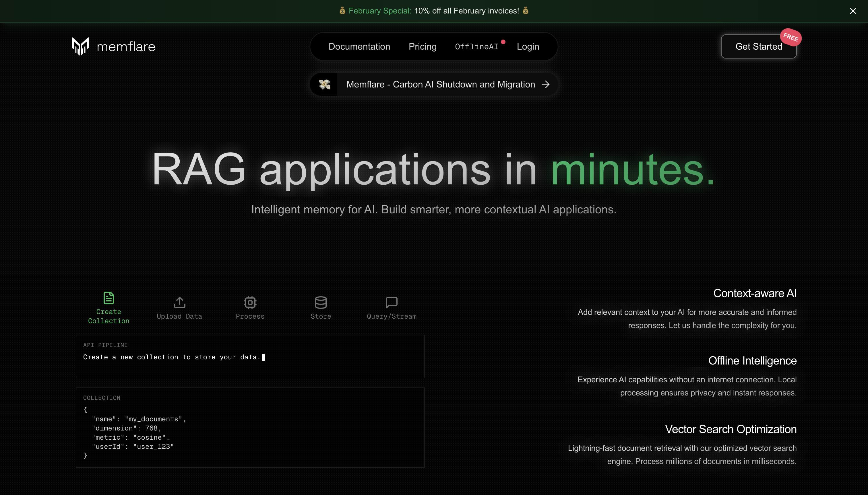Click the red FREE badge

pos(790,37)
